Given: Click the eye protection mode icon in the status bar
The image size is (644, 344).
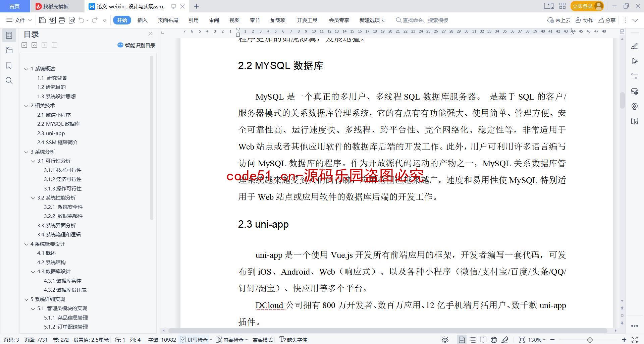Looking at the screenshot, I should pyautogui.click(x=445, y=340).
